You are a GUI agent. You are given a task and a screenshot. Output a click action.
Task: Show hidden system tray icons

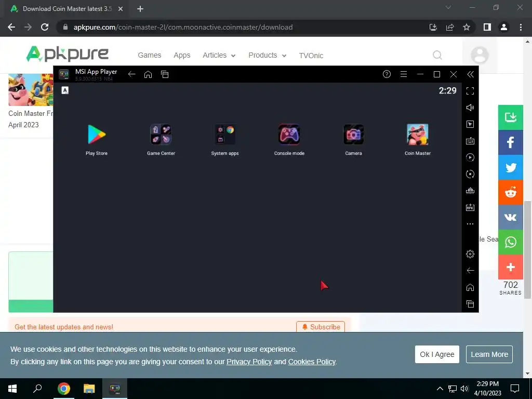click(x=440, y=389)
